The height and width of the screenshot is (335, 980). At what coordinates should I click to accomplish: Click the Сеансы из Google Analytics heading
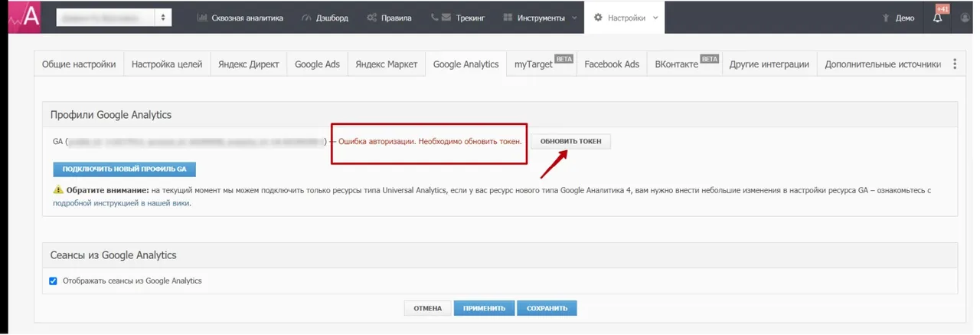pyautogui.click(x=113, y=255)
